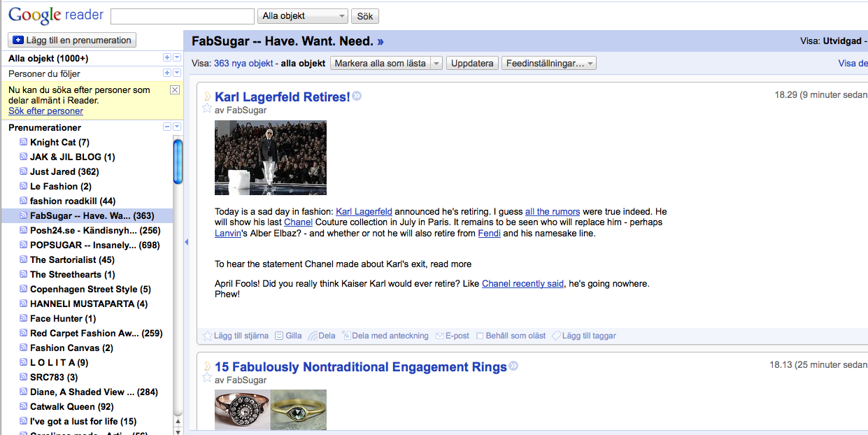
Task: Click the Uppdatera button
Action: point(472,63)
